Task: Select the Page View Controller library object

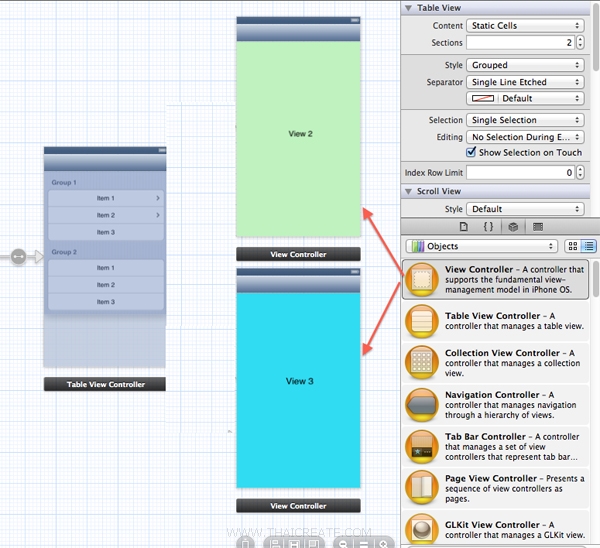Action: (x=495, y=488)
